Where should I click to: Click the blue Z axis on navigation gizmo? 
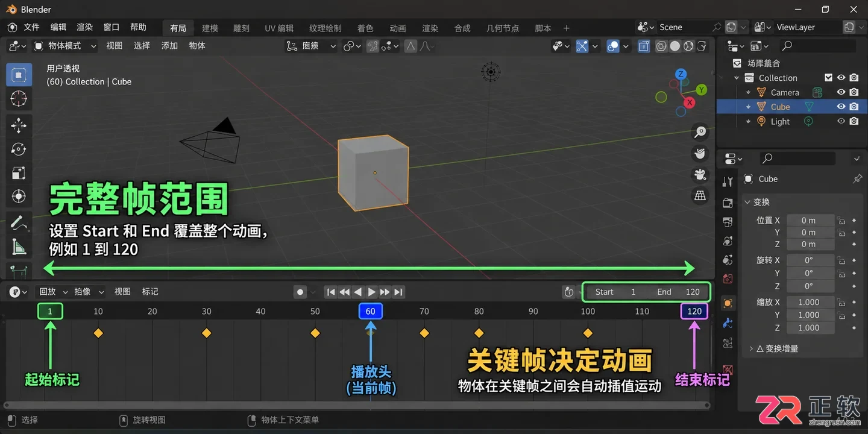tap(681, 74)
